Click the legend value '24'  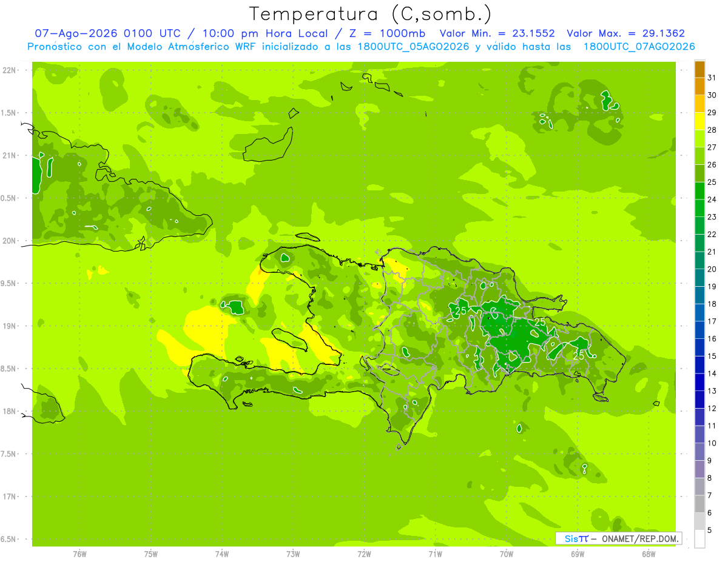[712, 199]
